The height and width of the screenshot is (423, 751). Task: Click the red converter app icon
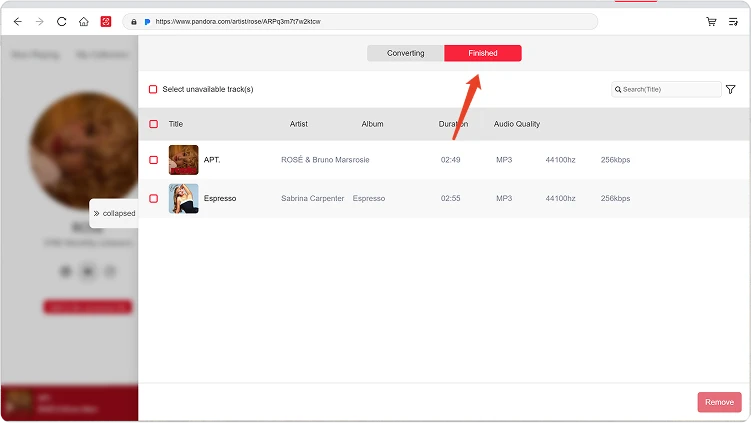(105, 21)
